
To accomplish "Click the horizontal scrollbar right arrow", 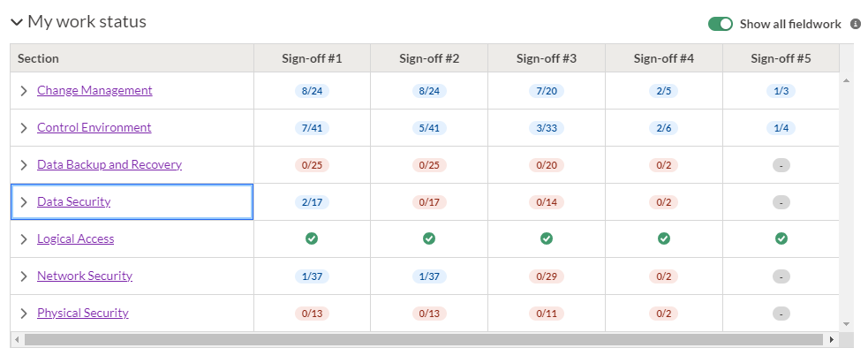I will (832, 339).
